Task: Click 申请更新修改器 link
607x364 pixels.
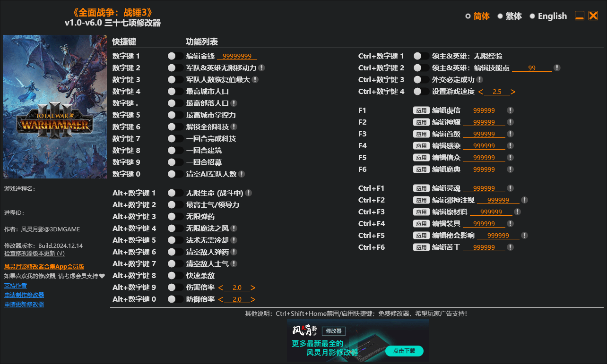Action: (24, 305)
